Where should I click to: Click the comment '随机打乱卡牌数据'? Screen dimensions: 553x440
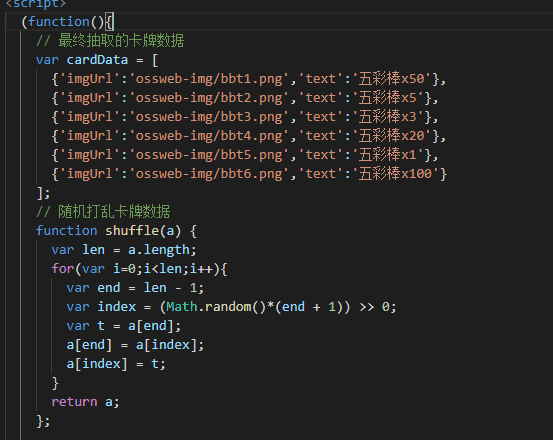pyautogui.click(x=114, y=212)
